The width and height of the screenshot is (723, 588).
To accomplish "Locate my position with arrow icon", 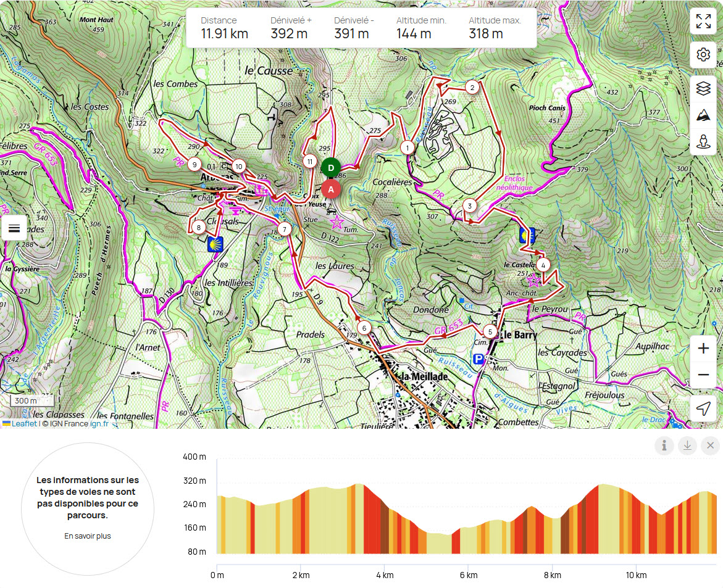I will 703,408.
